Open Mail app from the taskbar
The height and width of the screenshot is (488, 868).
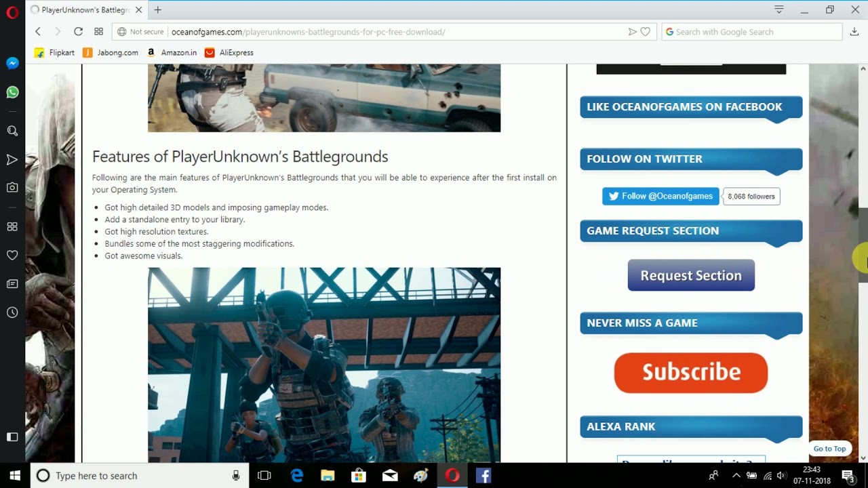pyautogui.click(x=390, y=476)
